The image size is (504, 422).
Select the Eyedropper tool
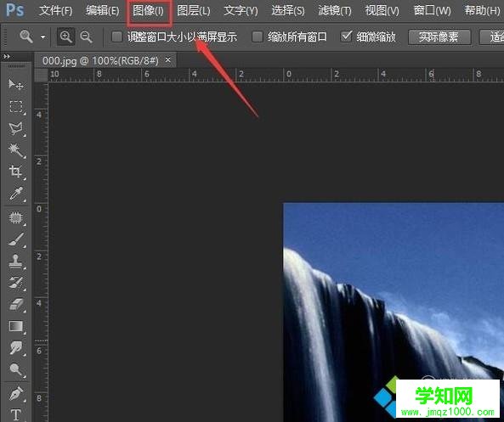click(16, 194)
